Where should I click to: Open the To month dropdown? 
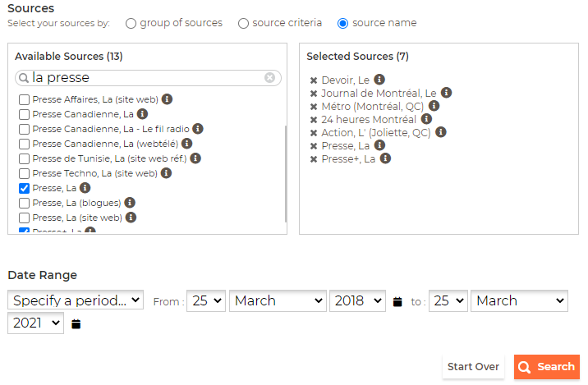519,300
